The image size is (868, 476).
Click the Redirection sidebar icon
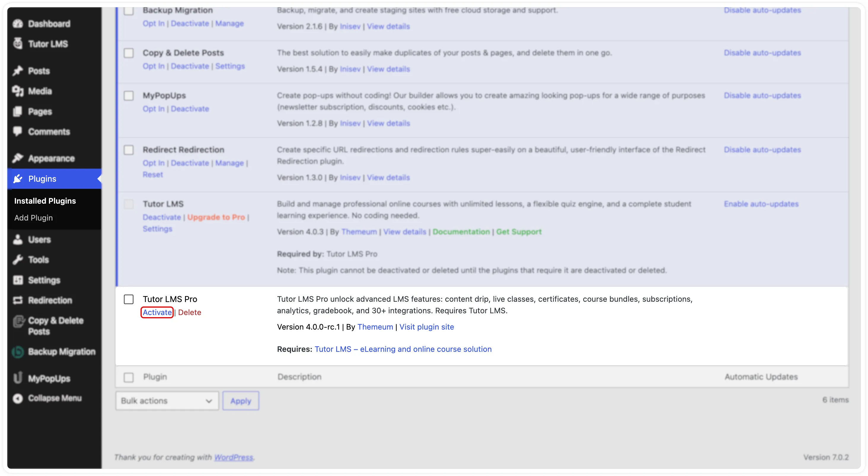coord(17,300)
